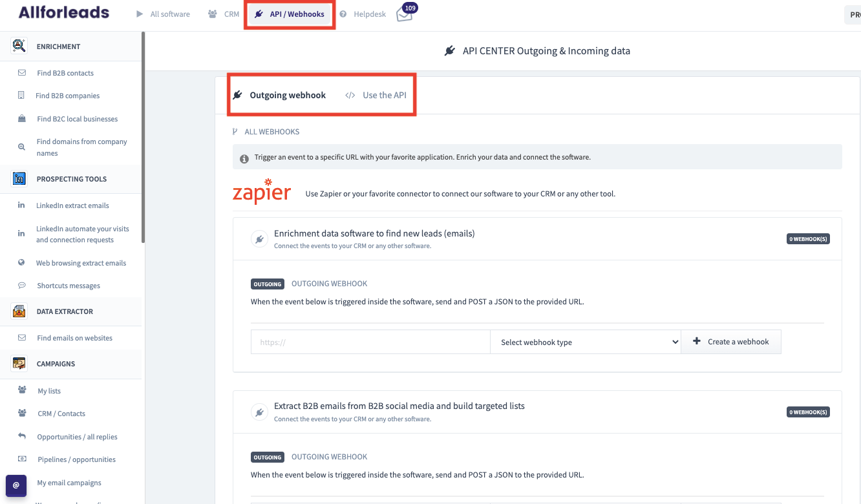This screenshot has width=861, height=504.
Task: Click the search icon beside Find domains
Action: coord(22,147)
